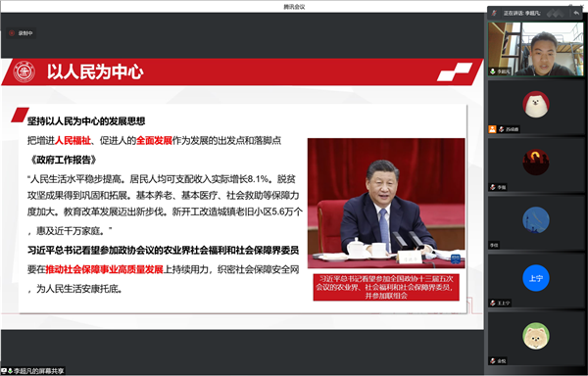Click the line '，惠及近千万家庭。'
This screenshot has height=376, width=588.
(70, 231)
